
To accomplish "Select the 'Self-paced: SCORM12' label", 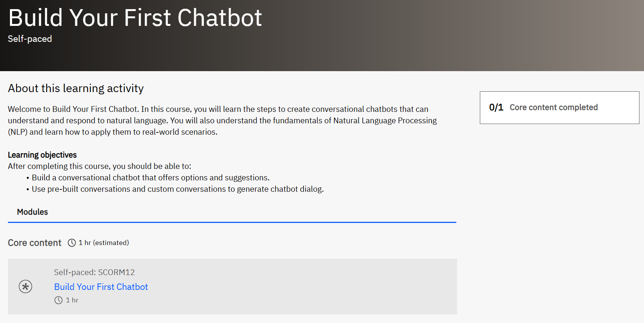I will pos(94,272).
